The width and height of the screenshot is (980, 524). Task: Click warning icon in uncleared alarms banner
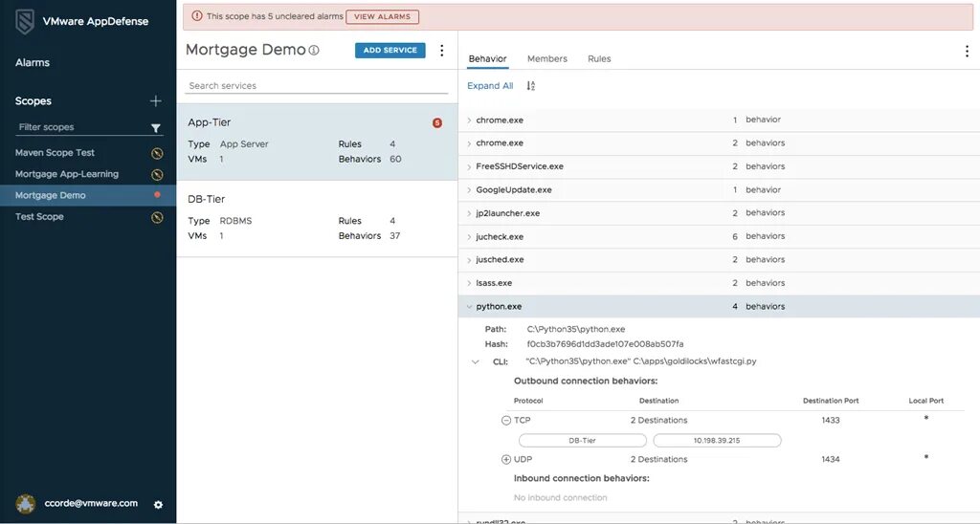(197, 16)
